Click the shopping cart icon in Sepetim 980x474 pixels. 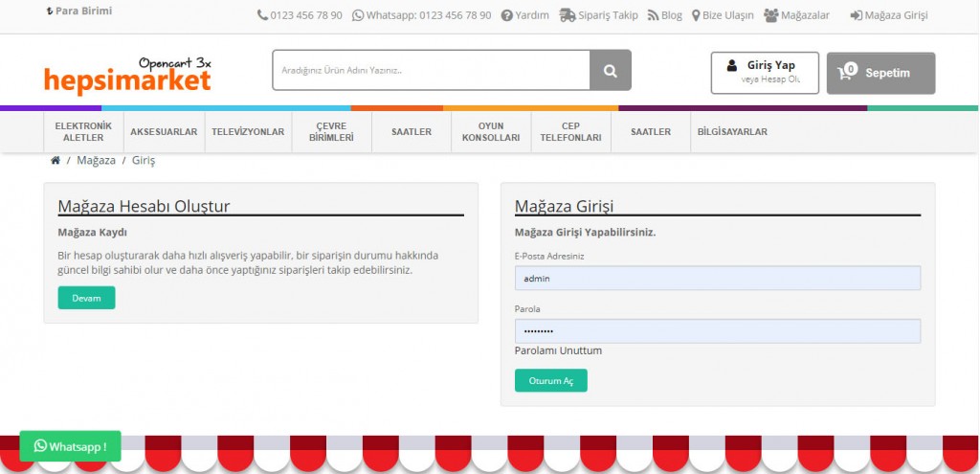click(x=847, y=73)
